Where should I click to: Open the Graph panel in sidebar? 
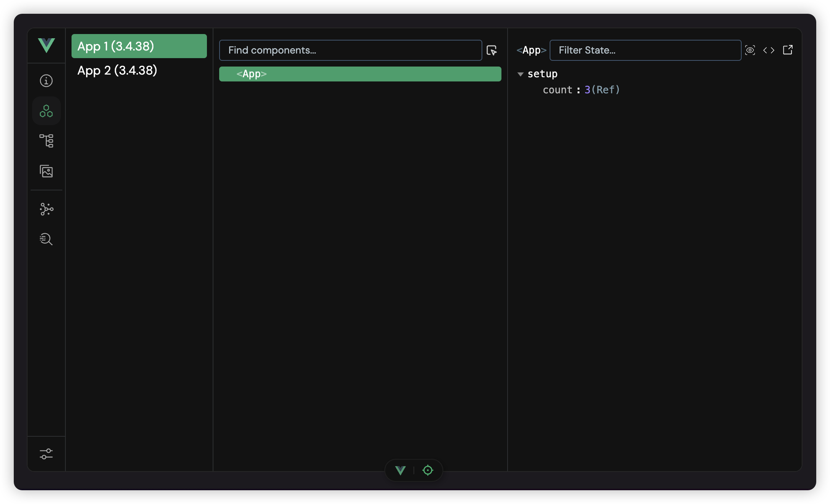[46, 209]
